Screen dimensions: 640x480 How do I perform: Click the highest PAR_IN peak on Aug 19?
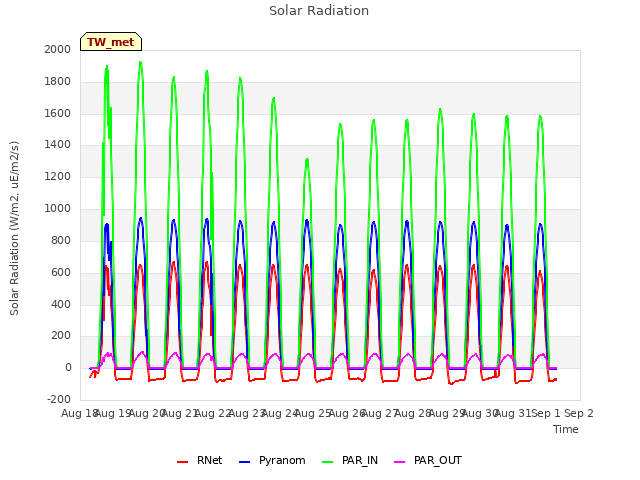click(x=140, y=62)
